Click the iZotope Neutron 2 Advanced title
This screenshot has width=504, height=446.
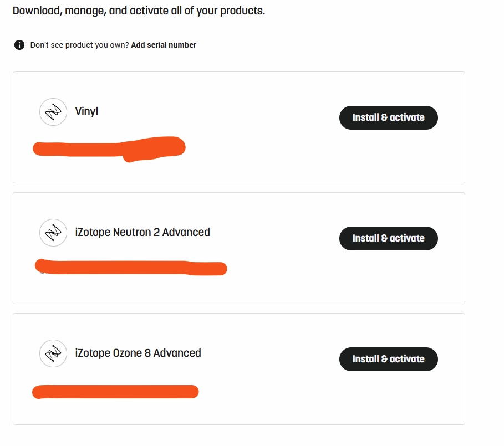pyautogui.click(x=142, y=232)
